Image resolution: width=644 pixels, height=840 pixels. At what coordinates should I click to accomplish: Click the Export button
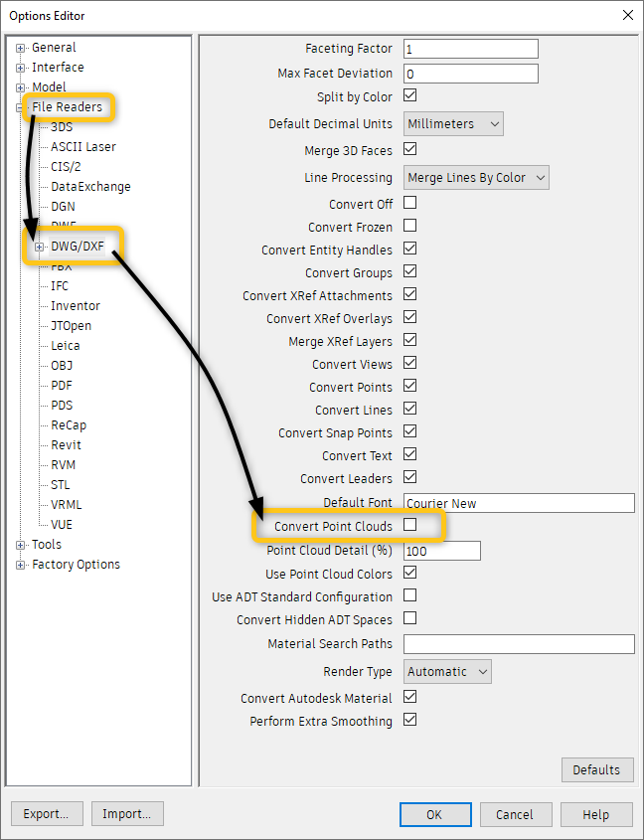pyautogui.click(x=47, y=813)
